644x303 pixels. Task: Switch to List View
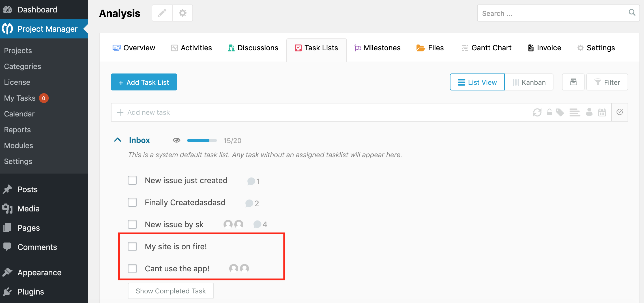coord(477,82)
